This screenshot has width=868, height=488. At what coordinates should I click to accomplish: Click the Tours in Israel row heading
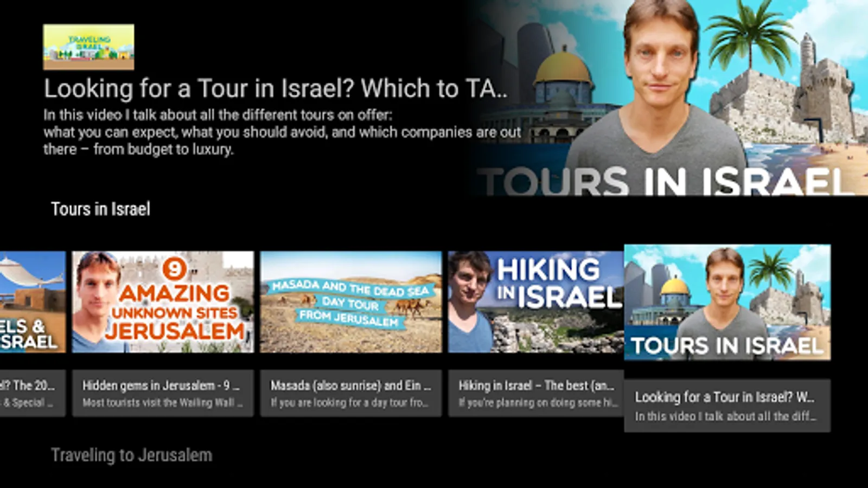(x=100, y=209)
